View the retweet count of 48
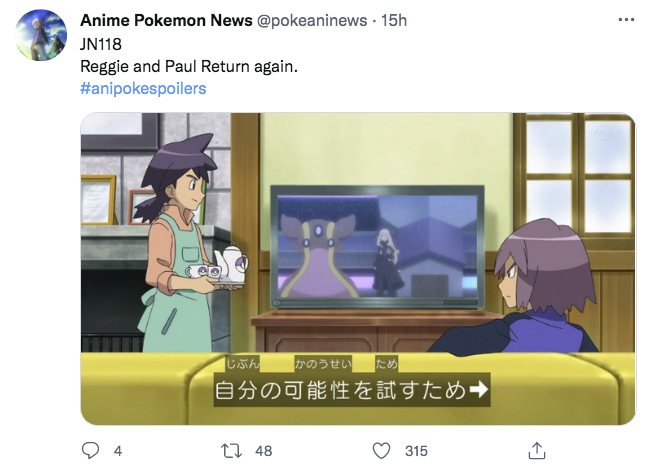The height and width of the screenshot is (471, 653). click(264, 451)
